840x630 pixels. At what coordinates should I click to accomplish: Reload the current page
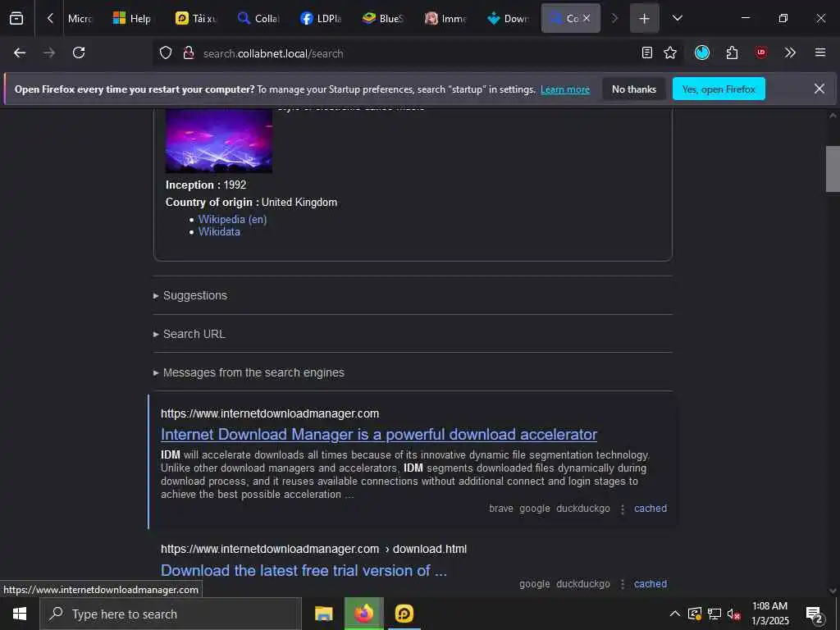pos(79,52)
